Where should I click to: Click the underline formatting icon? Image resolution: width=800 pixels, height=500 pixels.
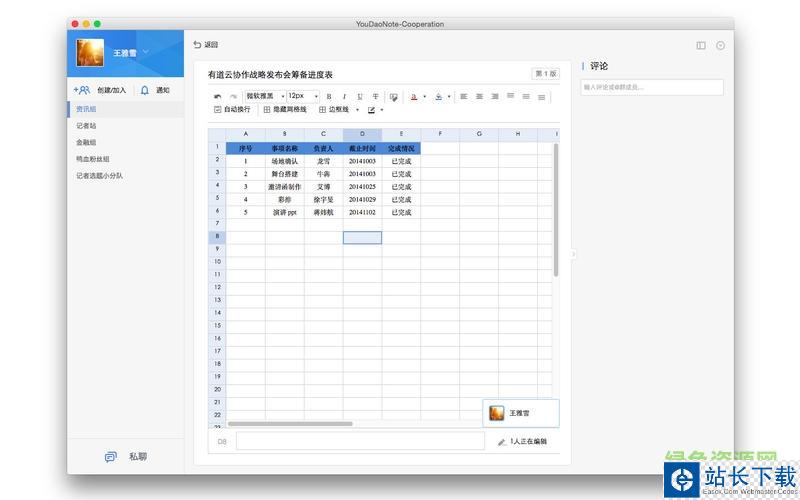point(360,97)
